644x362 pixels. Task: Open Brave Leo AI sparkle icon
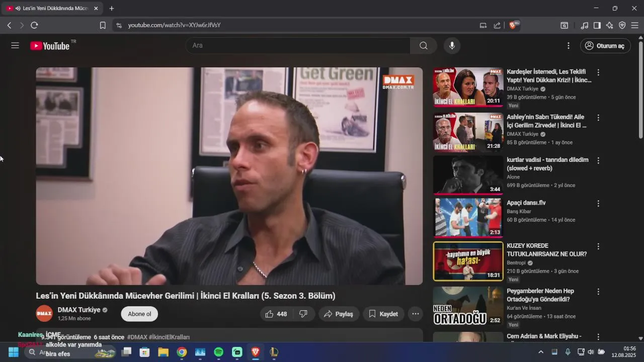(x=610, y=25)
